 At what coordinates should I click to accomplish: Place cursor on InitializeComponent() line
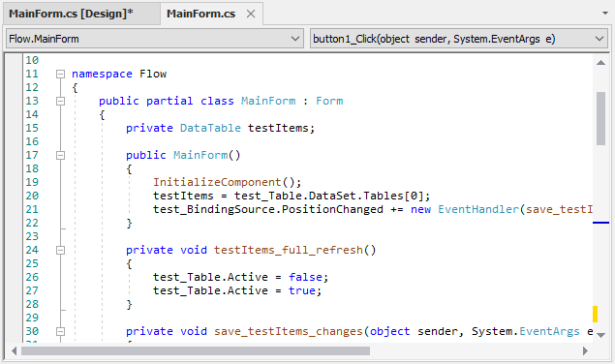227,182
